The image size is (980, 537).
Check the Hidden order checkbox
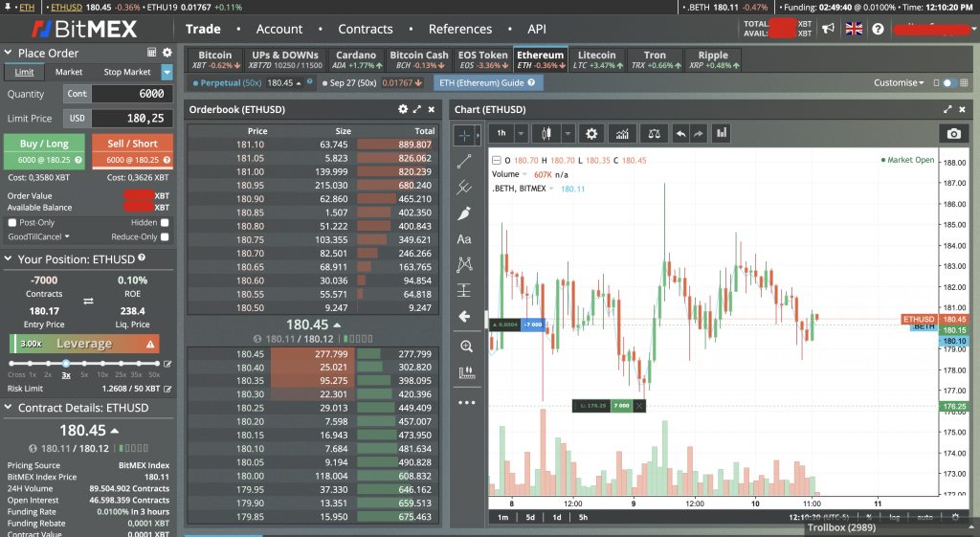click(165, 222)
